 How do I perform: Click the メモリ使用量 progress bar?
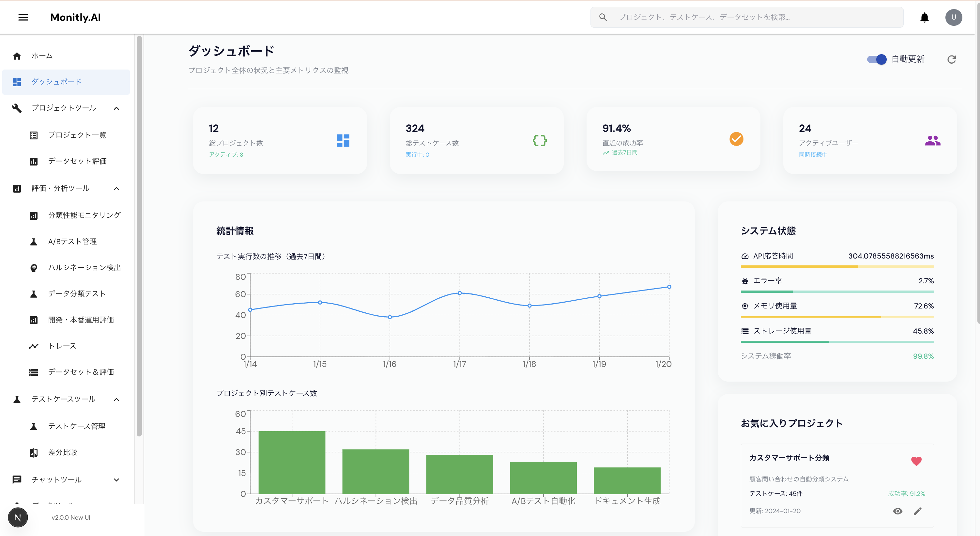[x=837, y=316]
